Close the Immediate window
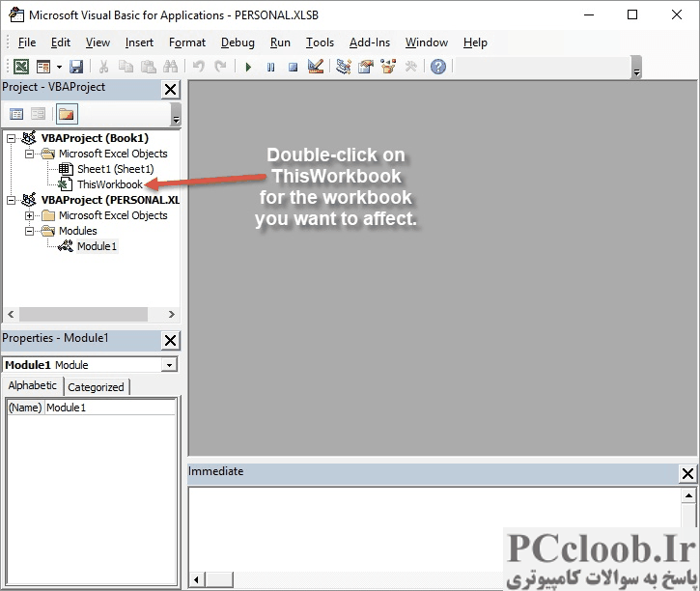This screenshot has height=591, width=700. click(x=687, y=473)
